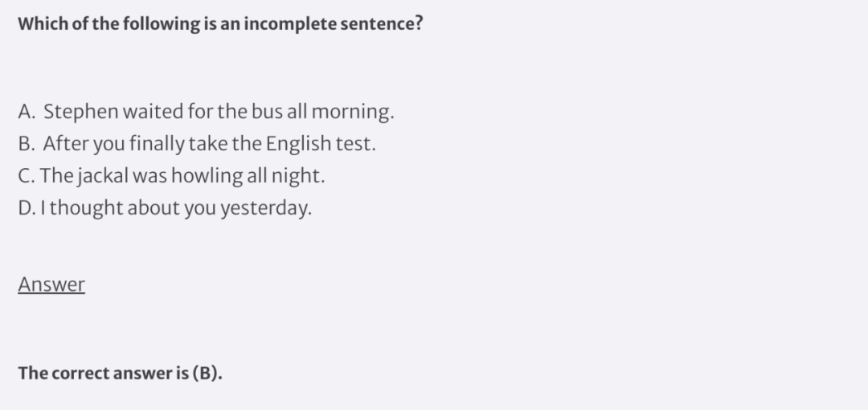The height and width of the screenshot is (410, 868).
Task: Click the question text about incomplete sentence
Action: [x=220, y=24]
